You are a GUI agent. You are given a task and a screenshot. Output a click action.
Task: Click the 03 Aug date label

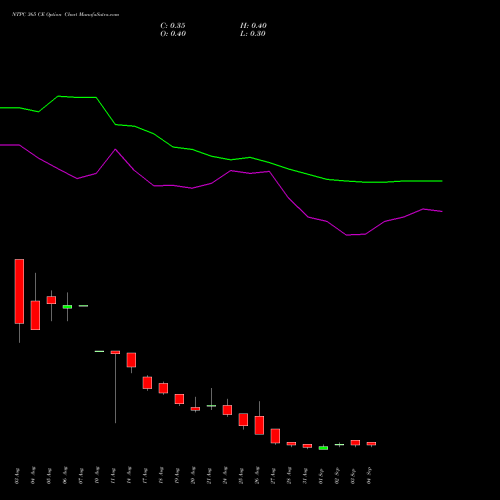pos(17,476)
